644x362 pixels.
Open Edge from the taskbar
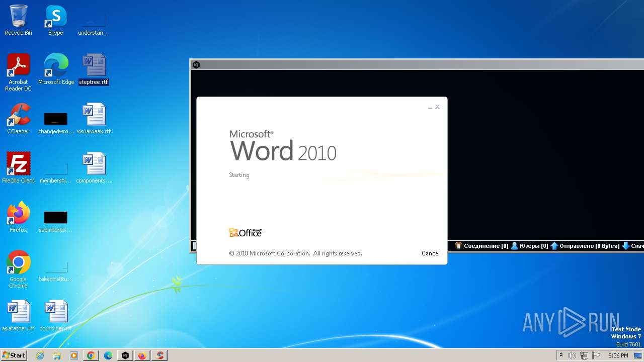[108, 355]
